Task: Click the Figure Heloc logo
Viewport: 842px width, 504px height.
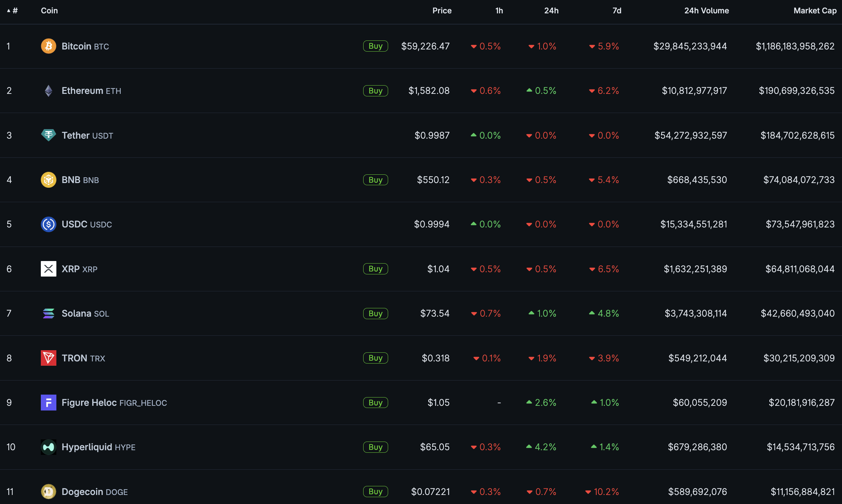Action: pos(48,403)
